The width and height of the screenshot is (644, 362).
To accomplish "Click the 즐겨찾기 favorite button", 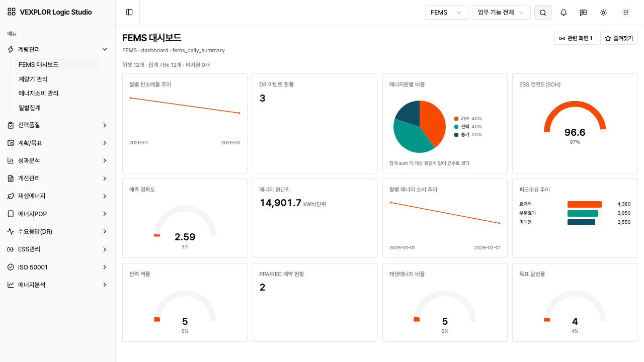I will [619, 38].
